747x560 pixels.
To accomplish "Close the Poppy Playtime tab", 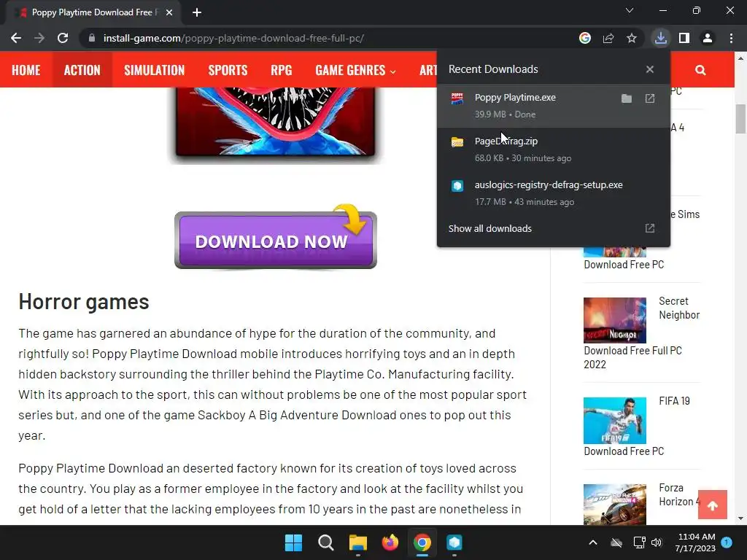I will [169, 12].
